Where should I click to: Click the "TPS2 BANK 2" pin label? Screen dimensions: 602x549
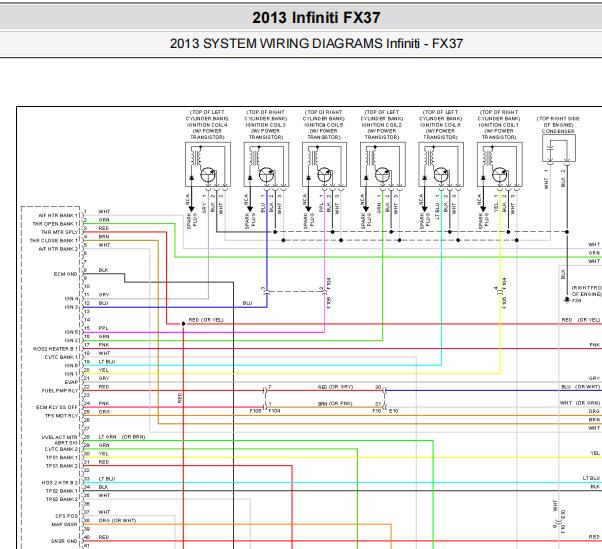[62, 499]
